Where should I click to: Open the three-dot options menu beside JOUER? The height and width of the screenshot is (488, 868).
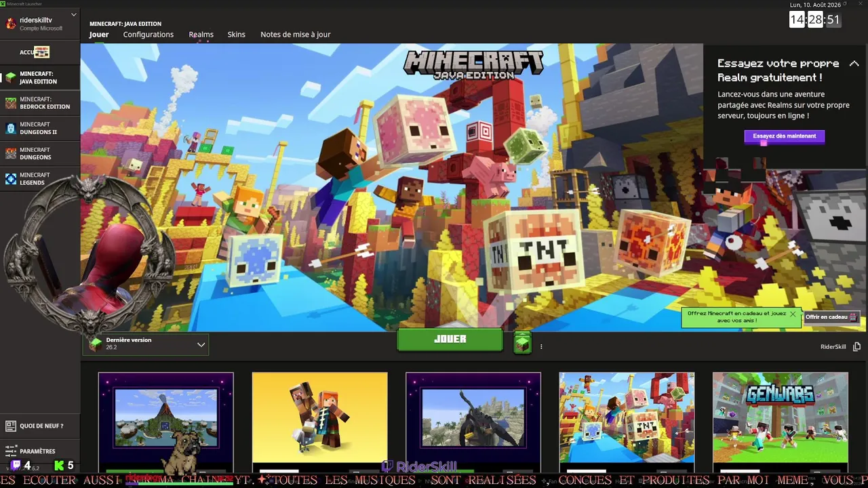click(541, 346)
